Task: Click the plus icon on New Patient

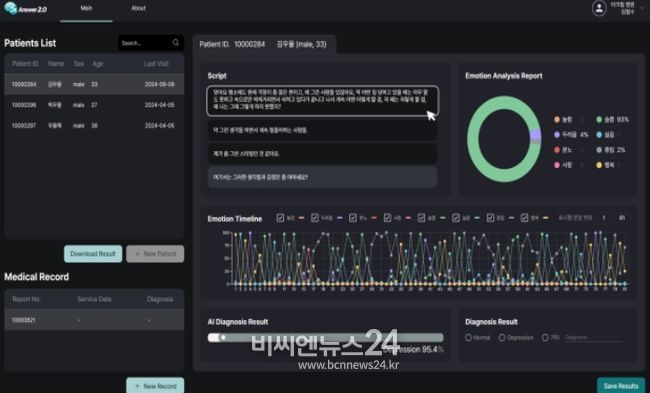Action: (137, 254)
